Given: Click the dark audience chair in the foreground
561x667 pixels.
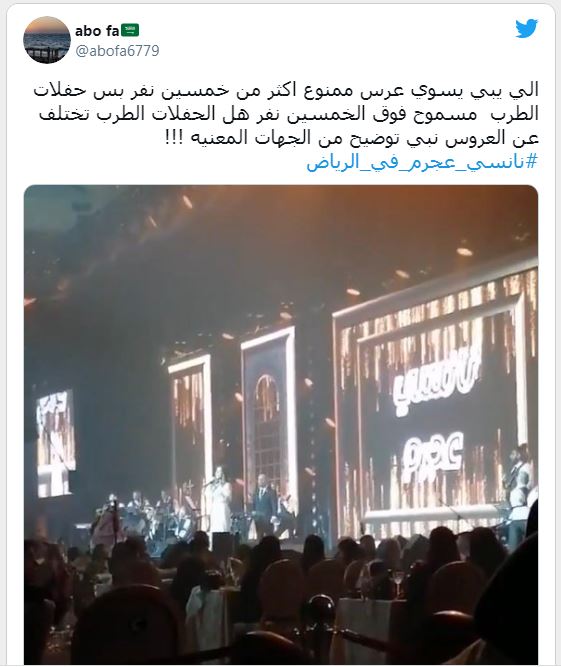Looking at the screenshot, I should (x=128, y=627).
